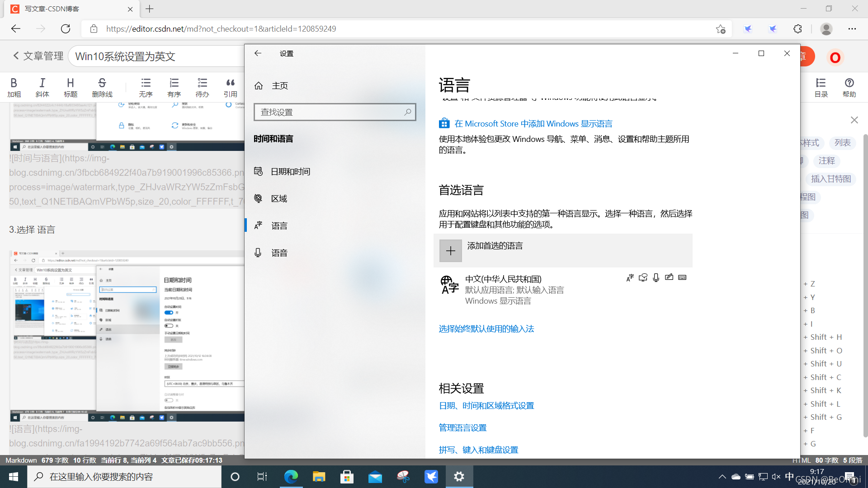Expand the system tray hidden icons chevron
The height and width of the screenshot is (488, 868).
click(722, 476)
